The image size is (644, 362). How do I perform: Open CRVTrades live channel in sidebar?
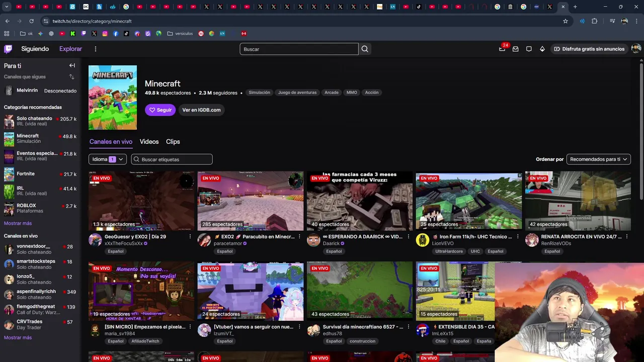coord(40,324)
